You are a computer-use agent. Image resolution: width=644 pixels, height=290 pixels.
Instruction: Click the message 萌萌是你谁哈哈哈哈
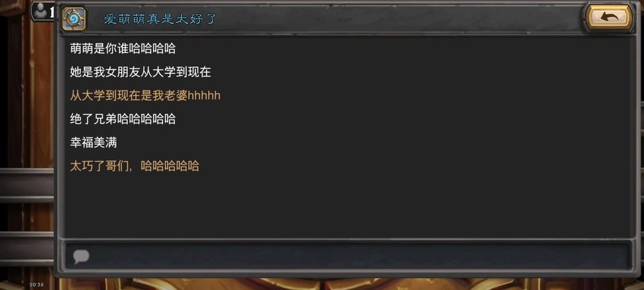click(123, 48)
